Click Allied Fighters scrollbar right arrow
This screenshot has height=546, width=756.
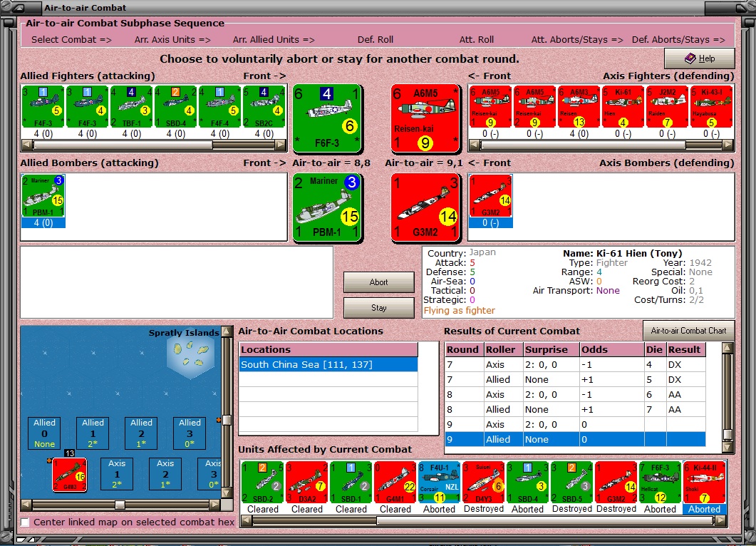(281, 145)
